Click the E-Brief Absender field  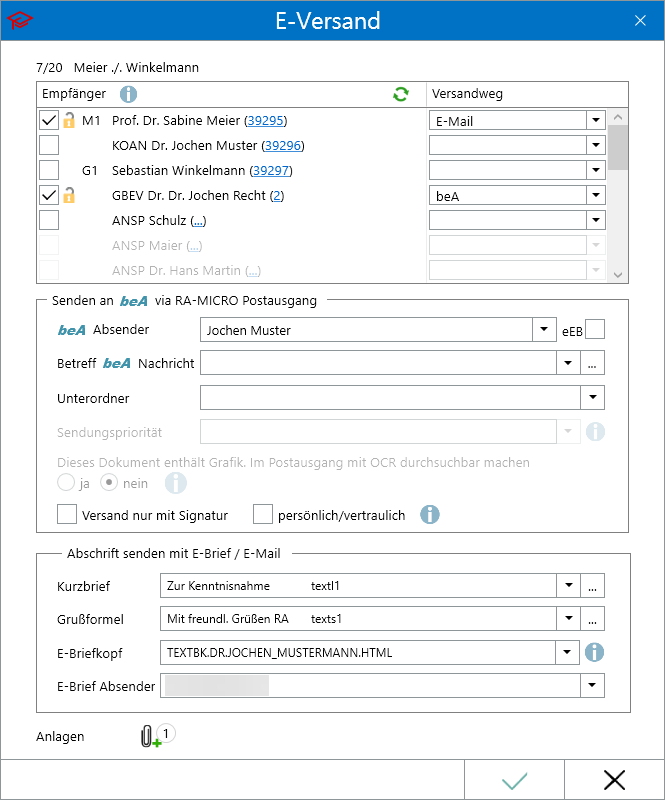371,686
